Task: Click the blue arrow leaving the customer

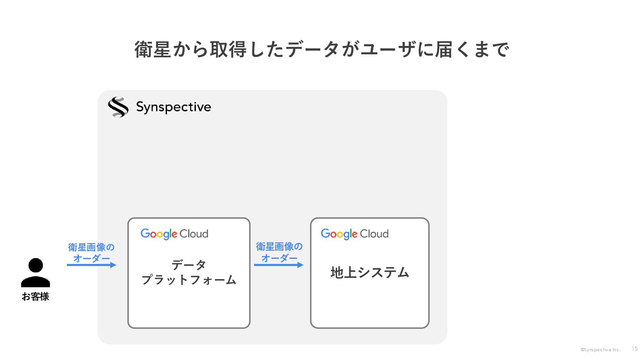Action: click(91, 265)
